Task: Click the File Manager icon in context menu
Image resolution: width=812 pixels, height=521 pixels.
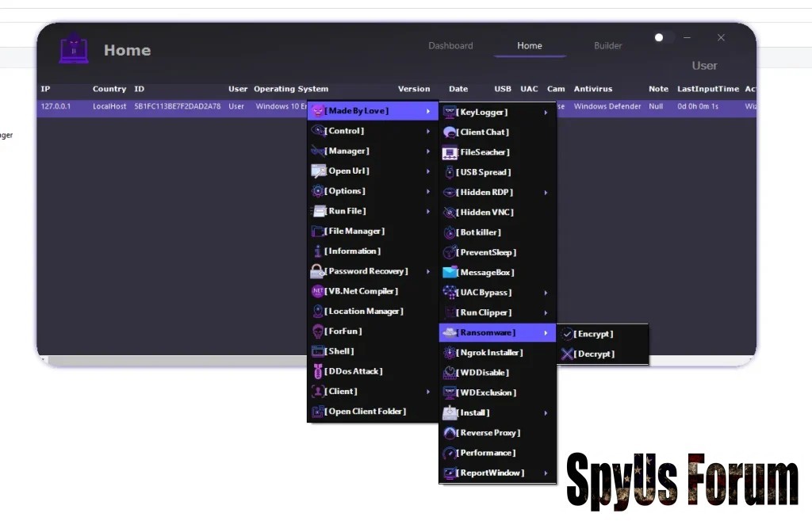Action: pos(318,232)
